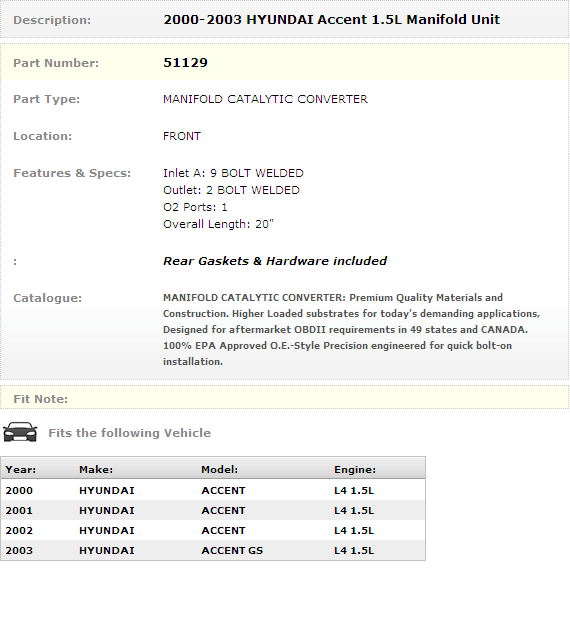Click the Year column header

pos(21,470)
